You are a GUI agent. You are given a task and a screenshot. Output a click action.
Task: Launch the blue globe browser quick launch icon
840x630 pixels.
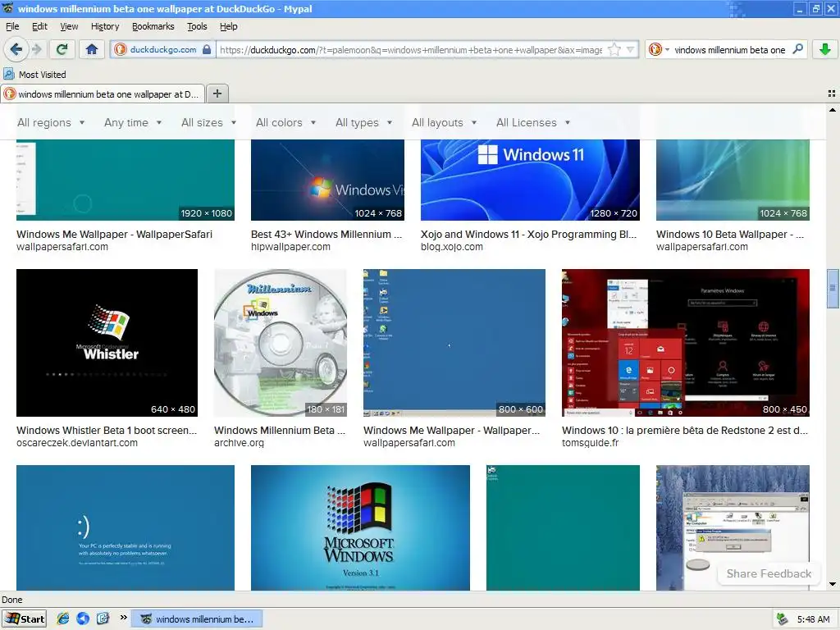(x=83, y=619)
